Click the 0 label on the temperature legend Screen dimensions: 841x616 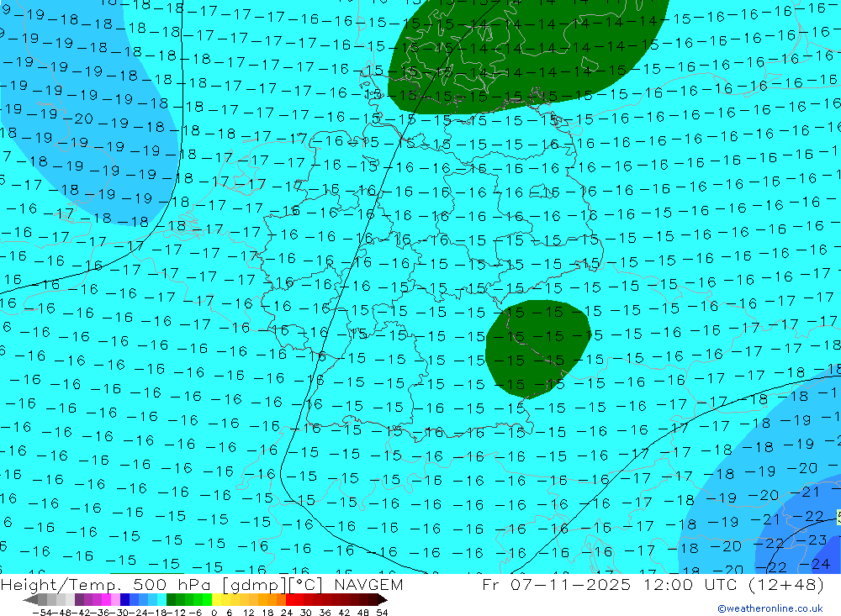[214, 613]
